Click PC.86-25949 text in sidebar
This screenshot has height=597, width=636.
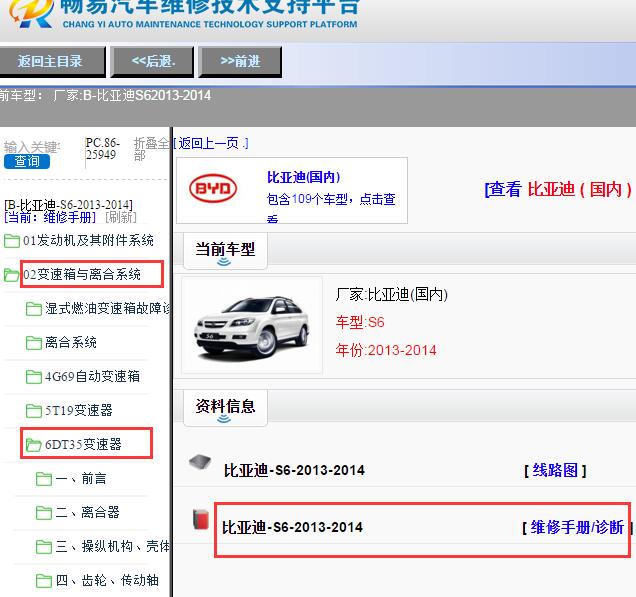click(x=103, y=149)
